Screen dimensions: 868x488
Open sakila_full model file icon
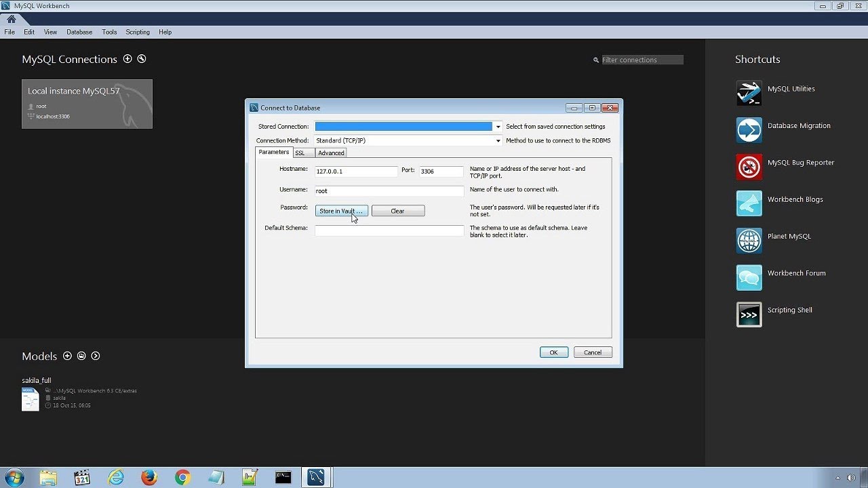pyautogui.click(x=31, y=399)
